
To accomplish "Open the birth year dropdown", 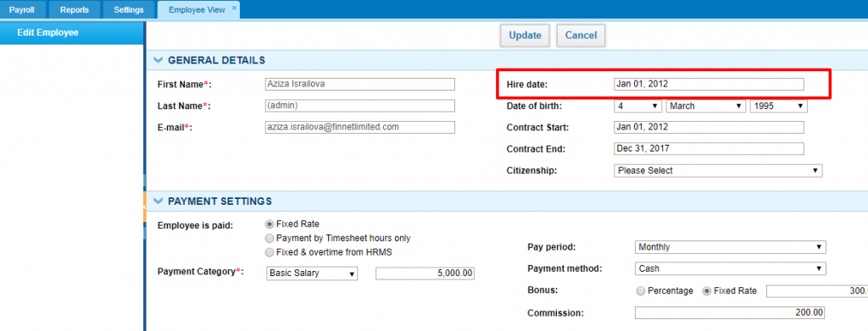I will pyautogui.click(x=778, y=106).
